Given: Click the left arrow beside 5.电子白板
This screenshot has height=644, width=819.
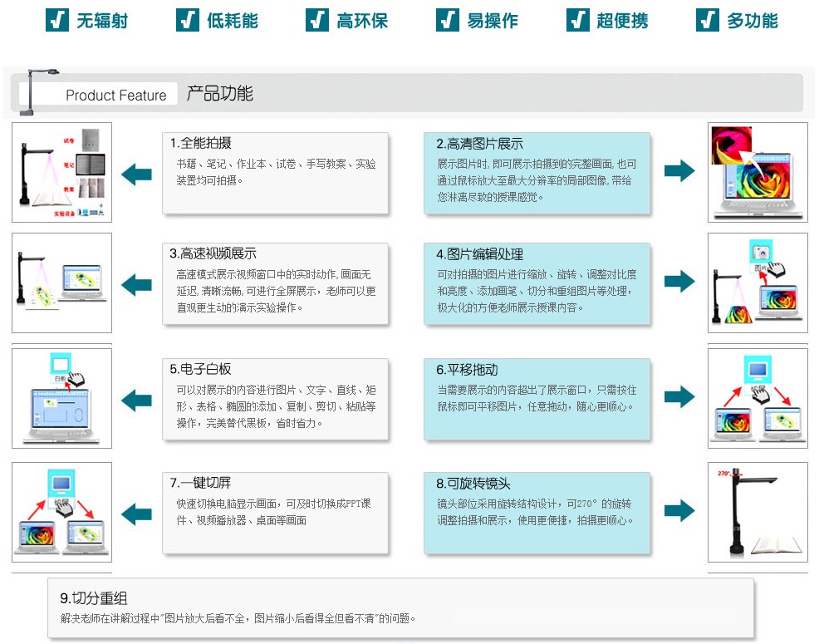Looking at the screenshot, I should click(x=136, y=401).
